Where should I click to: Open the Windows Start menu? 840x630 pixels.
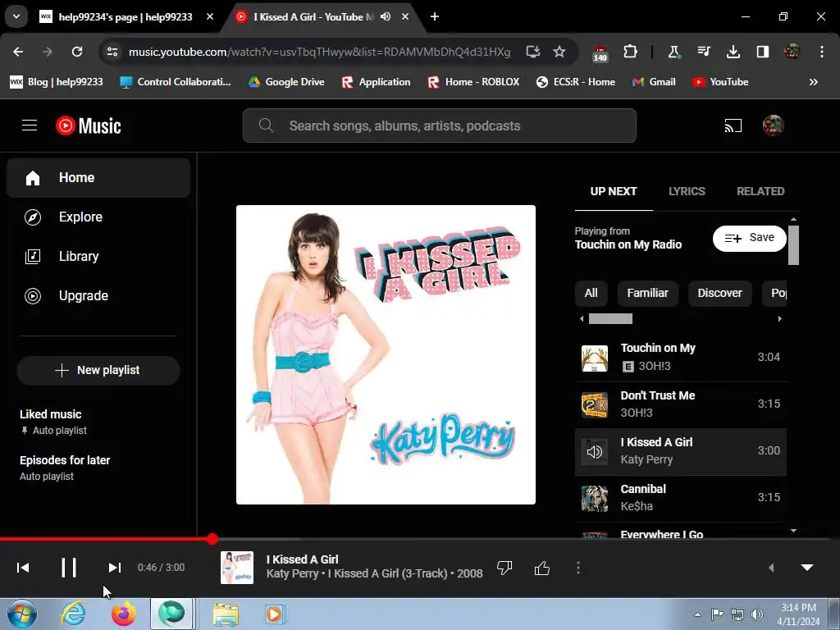pos(21,614)
